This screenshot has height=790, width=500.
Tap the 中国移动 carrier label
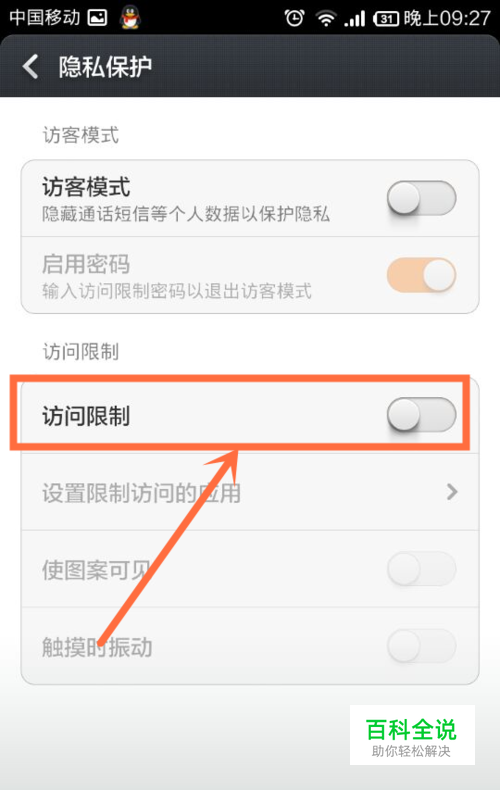pyautogui.click(x=45, y=18)
